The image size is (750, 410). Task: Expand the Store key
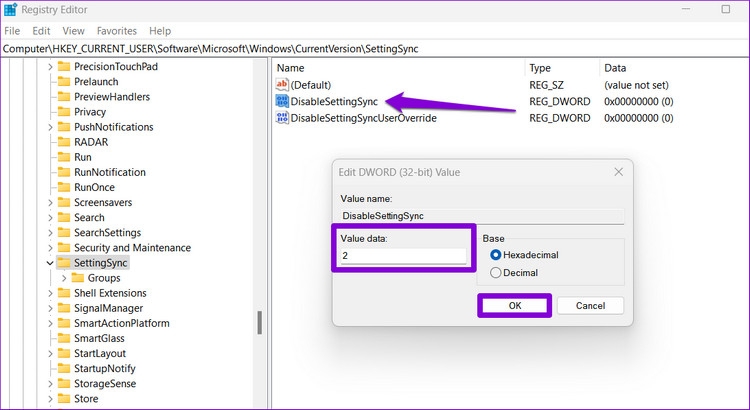click(50, 399)
